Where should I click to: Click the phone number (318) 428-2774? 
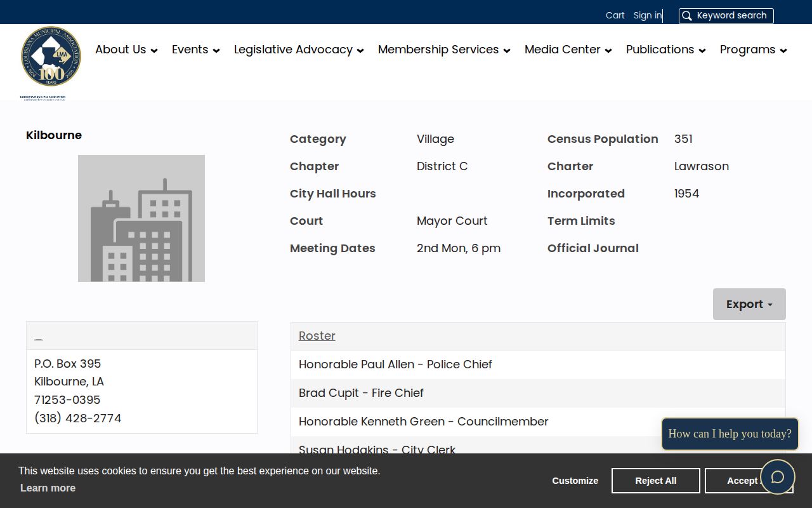coord(78,418)
